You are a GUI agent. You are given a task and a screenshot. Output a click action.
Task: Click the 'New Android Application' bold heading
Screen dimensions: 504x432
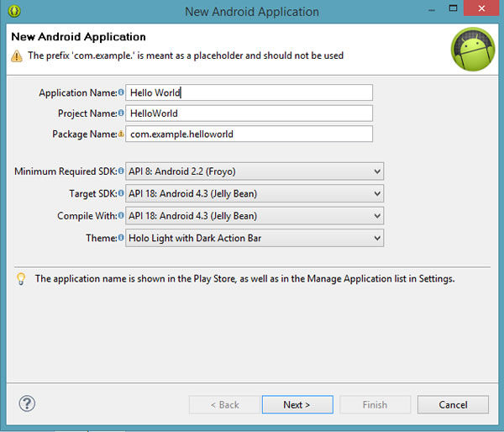coord(78,37)
